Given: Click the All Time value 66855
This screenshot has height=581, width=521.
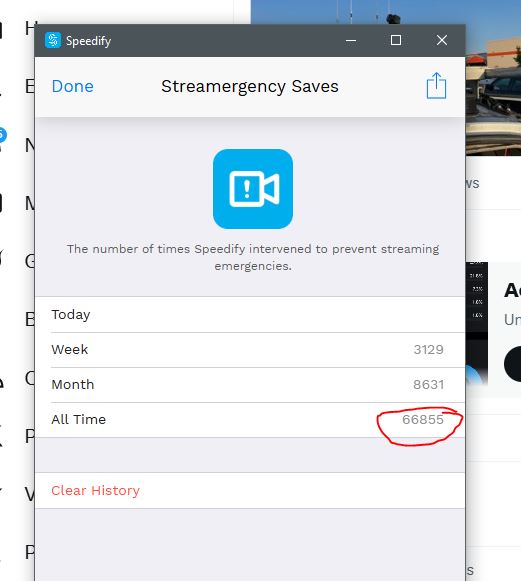Looking at the screenshot, I should [x=423, y=419].
